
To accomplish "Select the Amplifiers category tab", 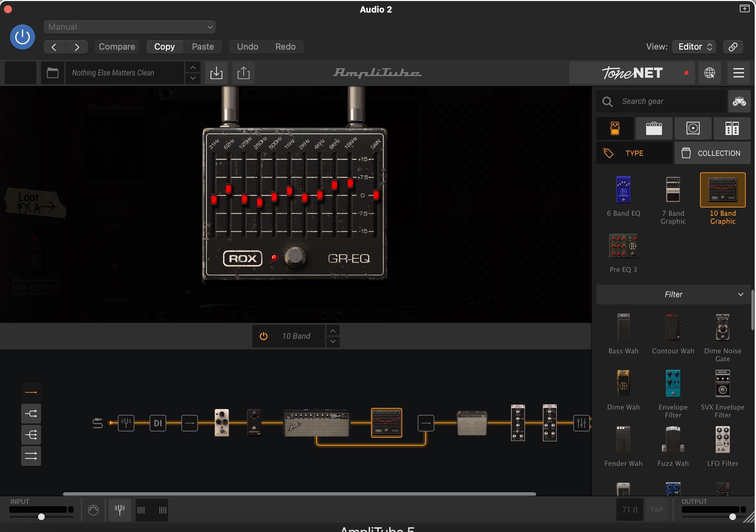I will (654, 128).
